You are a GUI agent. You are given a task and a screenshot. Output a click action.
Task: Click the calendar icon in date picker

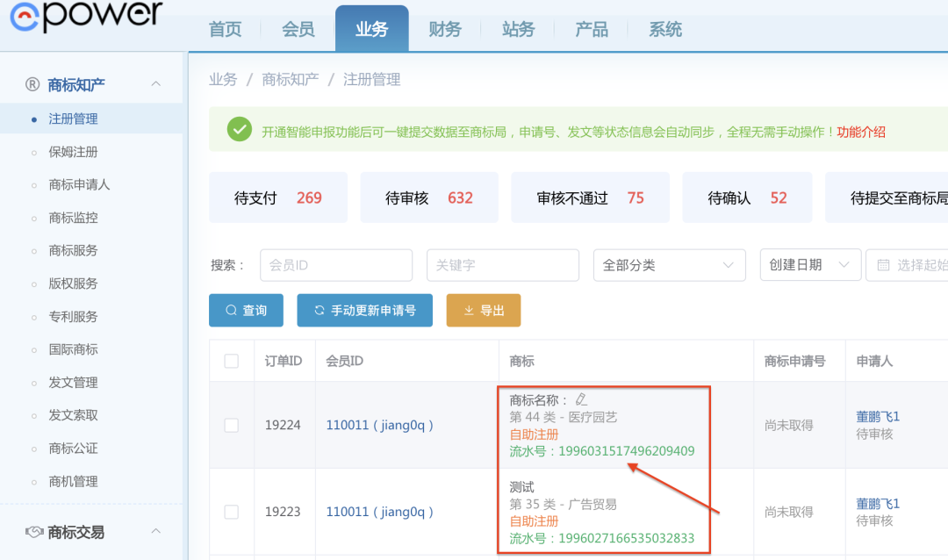883,265
